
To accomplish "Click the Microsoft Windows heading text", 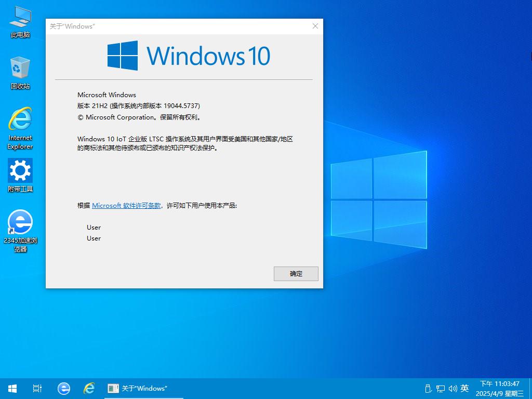I will pos(107,95).
